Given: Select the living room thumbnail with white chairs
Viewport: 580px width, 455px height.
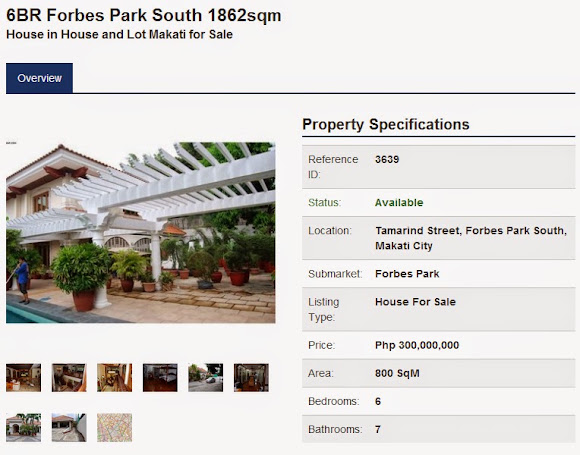Looking at the screenshot, I should pos(23,378).
